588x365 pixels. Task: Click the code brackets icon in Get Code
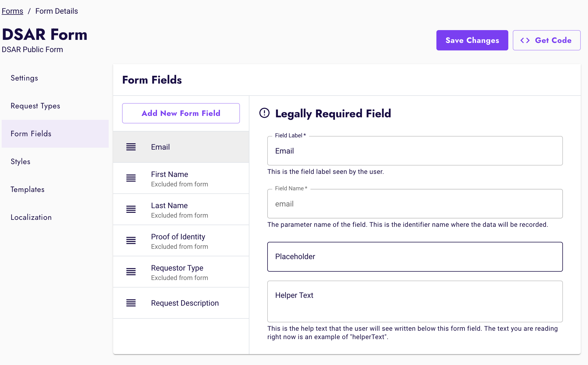coord(526,40)
